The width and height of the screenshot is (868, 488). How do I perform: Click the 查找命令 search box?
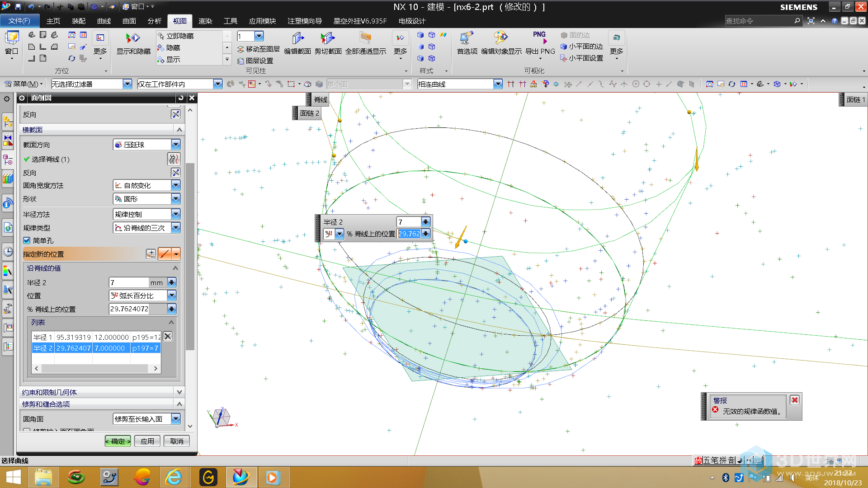point(759,21)
